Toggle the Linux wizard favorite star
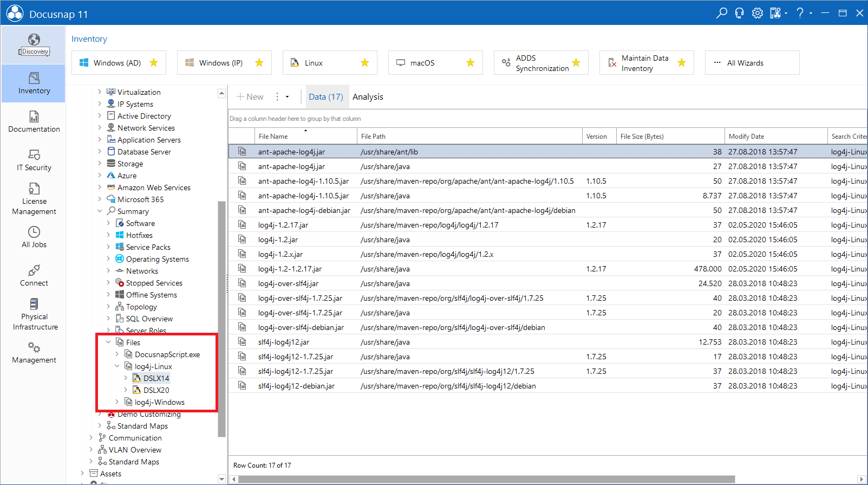The height and width of the screenshot is (485, 868). point(365,63)
